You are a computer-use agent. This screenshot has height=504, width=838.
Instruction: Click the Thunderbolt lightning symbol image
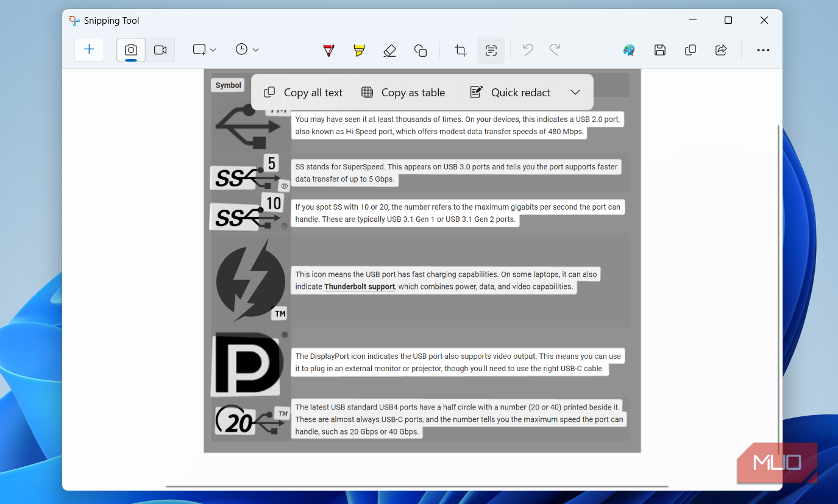(x=251, y=279)
